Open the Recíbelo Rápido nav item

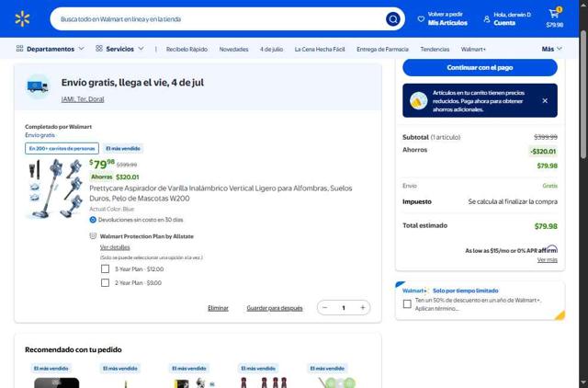(x=187, y=49)
